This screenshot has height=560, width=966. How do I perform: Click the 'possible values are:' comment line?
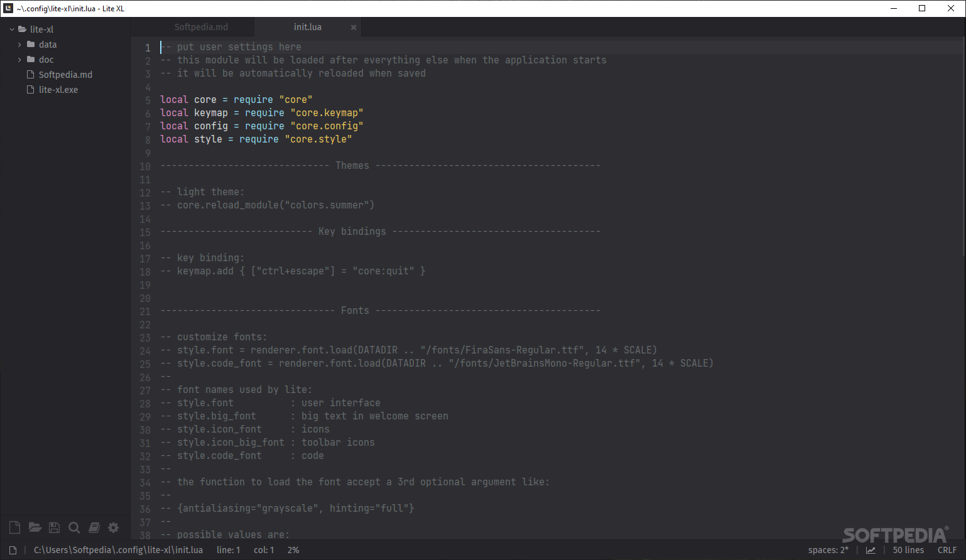225,534
